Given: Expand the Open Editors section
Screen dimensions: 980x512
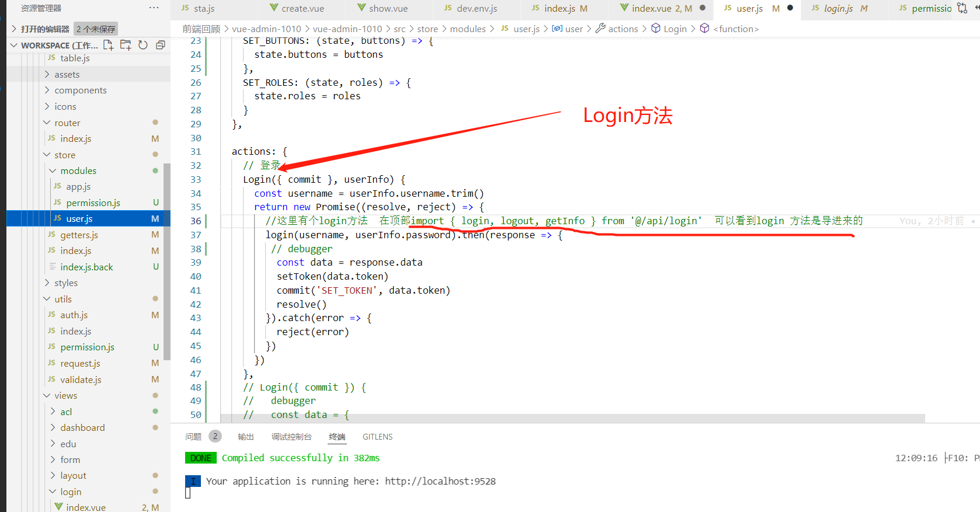Looking at the screenshot, I should click(x=44, y=29).
